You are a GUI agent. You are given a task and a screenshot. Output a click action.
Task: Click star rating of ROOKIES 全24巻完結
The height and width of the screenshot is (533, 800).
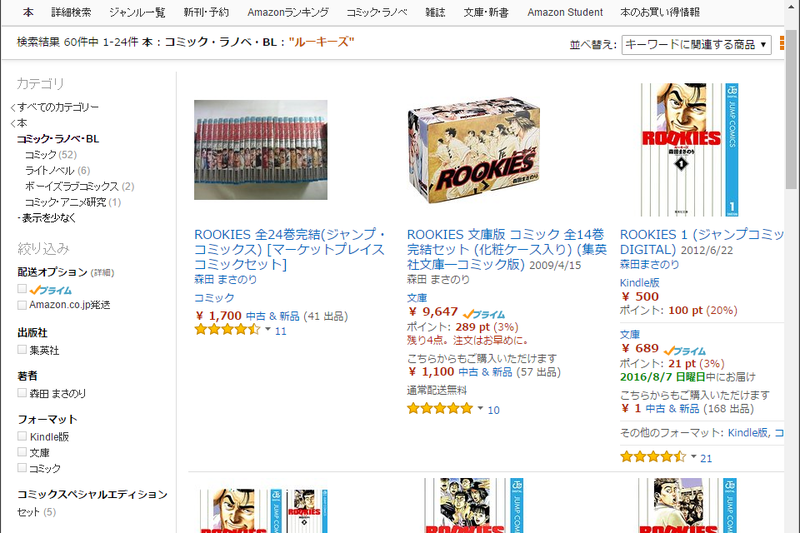pyautogui.click(x=228, y=329)
